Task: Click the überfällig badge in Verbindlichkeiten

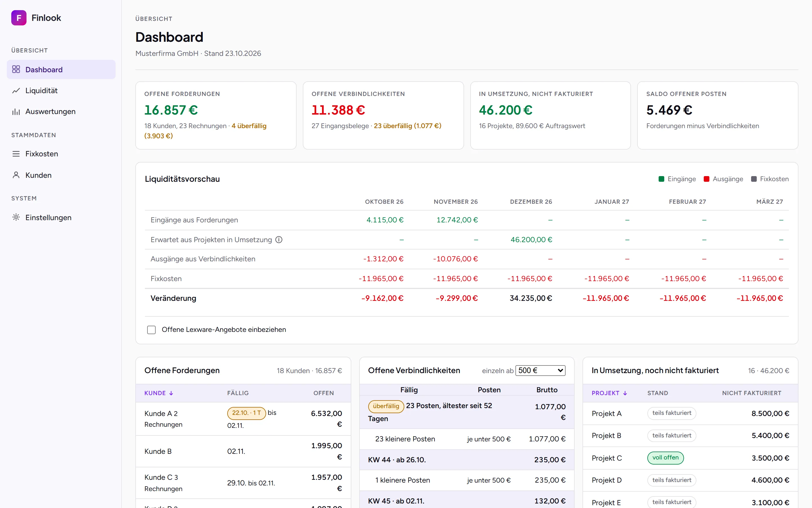Action: tap(386, 406)
